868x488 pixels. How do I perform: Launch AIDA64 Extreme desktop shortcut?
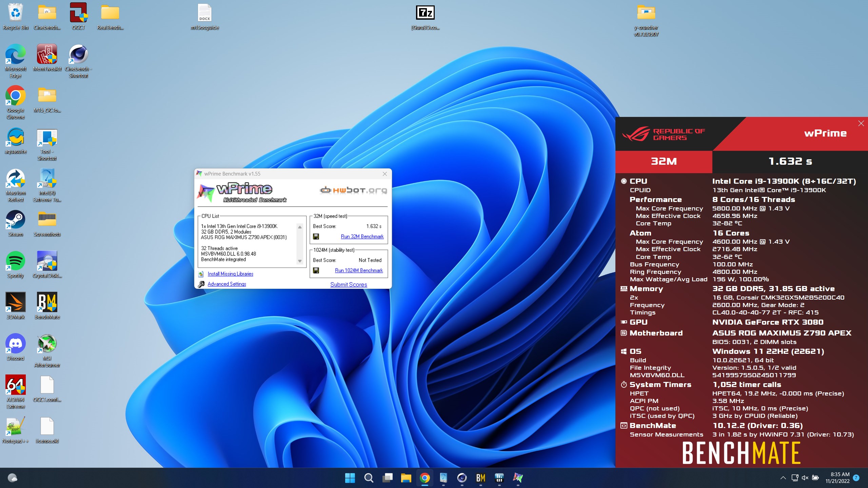coord(16,392)
